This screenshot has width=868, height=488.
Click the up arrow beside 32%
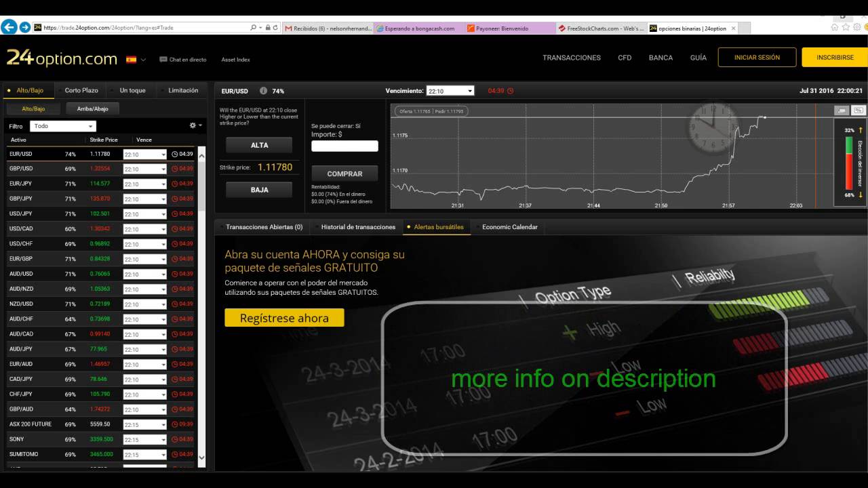point(860,129)
